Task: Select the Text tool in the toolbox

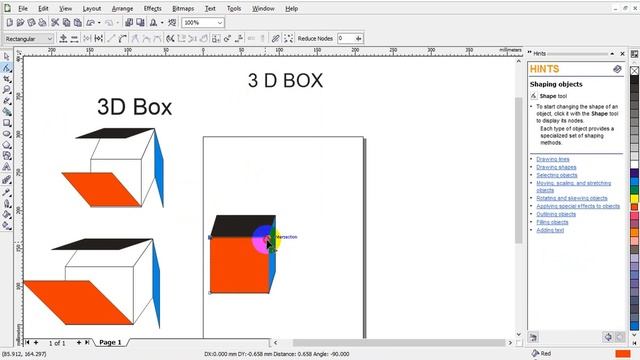Action: (7, 167)
